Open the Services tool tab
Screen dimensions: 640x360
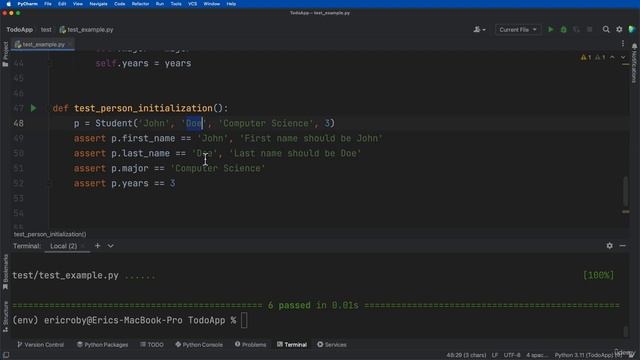tap(332, 344)
